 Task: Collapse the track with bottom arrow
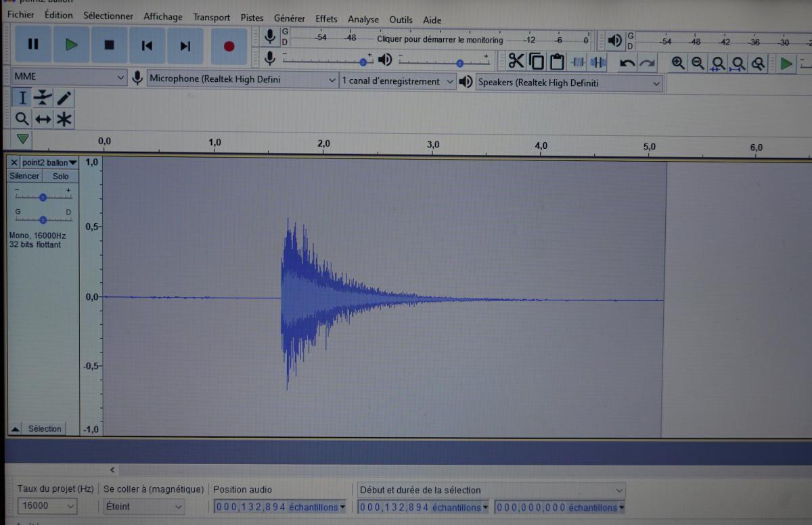click(14, 429)
